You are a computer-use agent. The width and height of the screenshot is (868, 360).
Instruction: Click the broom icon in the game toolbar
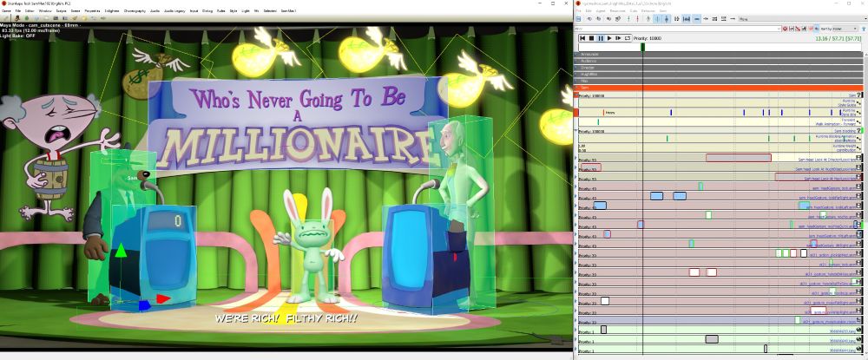pyautogui.click(x=75, y=18)
